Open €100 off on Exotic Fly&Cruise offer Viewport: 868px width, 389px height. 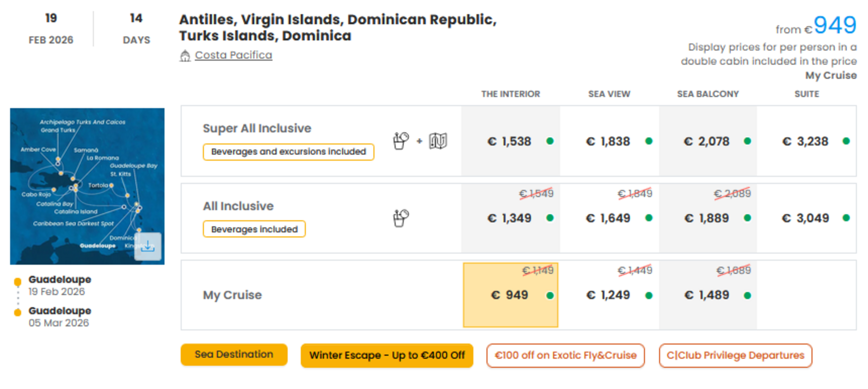[565, 355]
